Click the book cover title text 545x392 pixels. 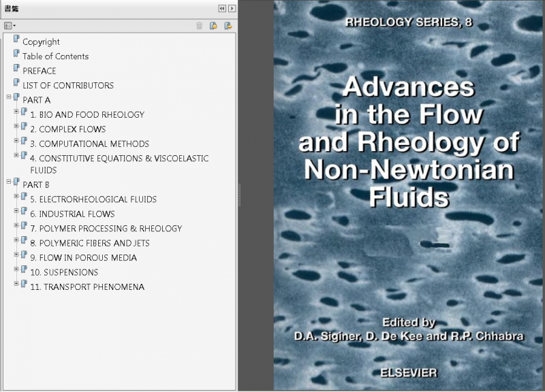[409, 142]
